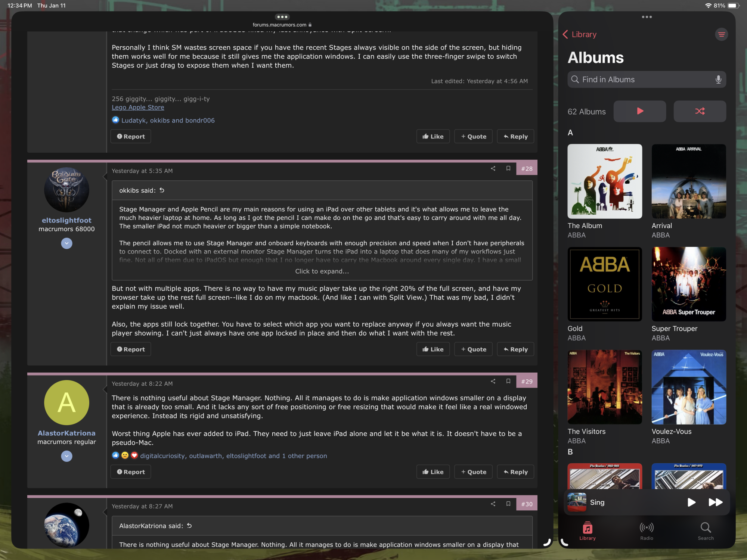Shuffle all albums
Screen dimensions: 747x560
[700, 111]
